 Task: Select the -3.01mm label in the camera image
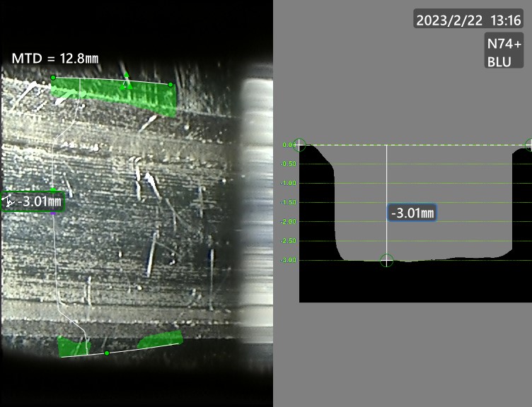(38, 202)
